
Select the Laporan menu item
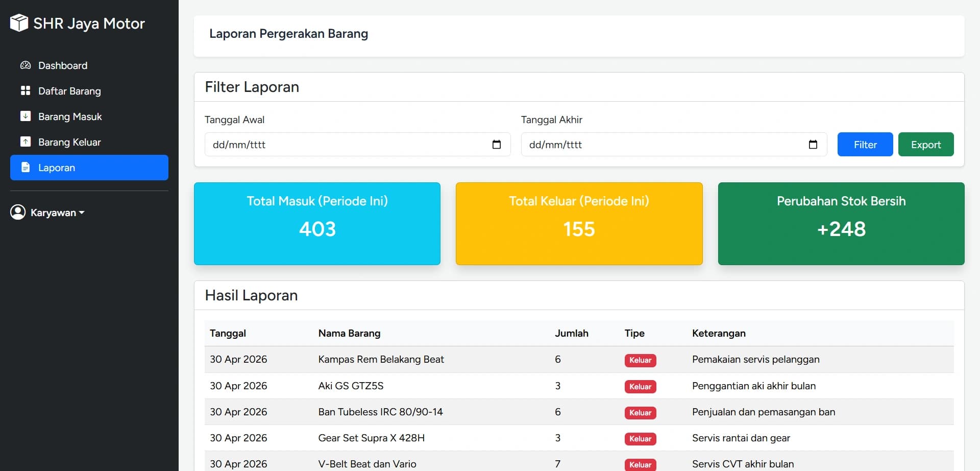(x=89, y=168)
